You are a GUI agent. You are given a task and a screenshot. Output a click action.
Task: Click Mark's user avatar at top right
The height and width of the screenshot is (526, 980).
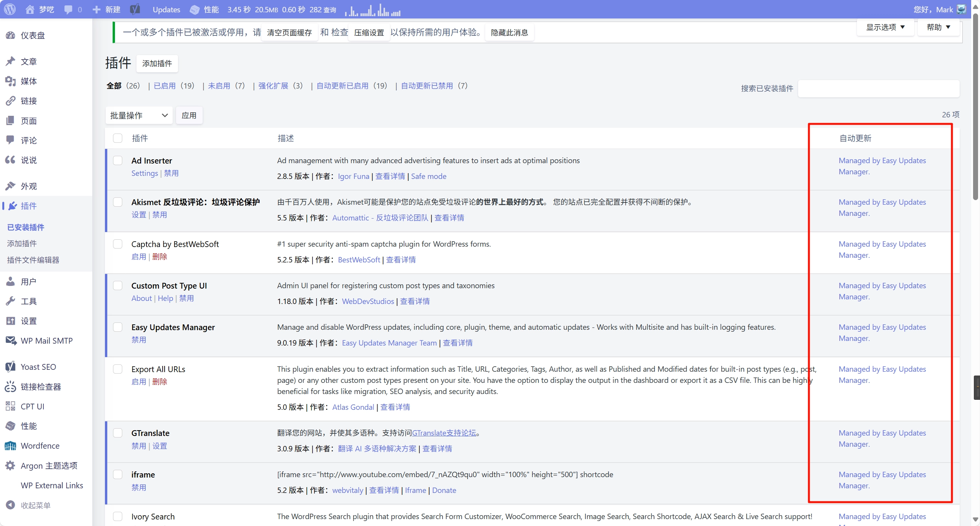tap(961, 9)
